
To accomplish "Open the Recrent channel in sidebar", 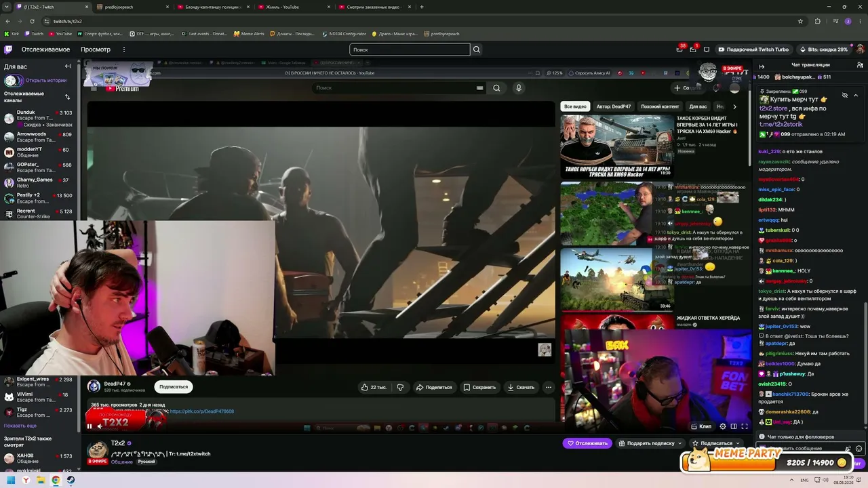I will (38, 213).
